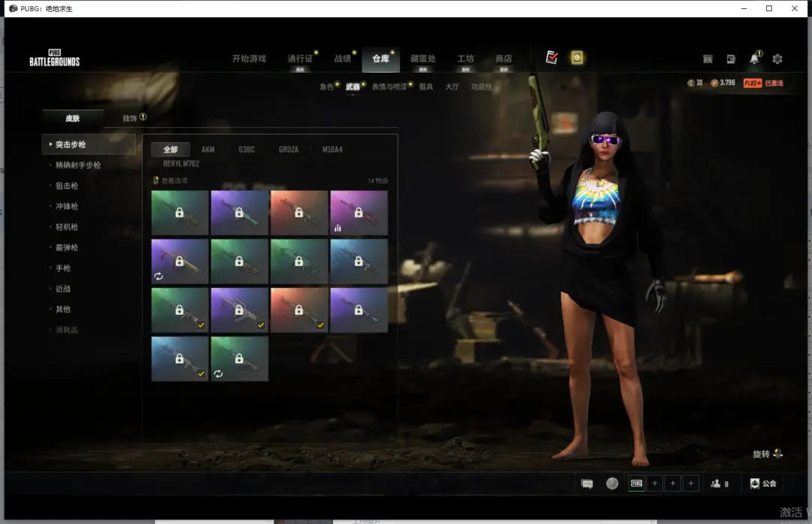Select the first green locked skin thumbnail
This screenshot has width=812, height=524.
tap(180, 213)
